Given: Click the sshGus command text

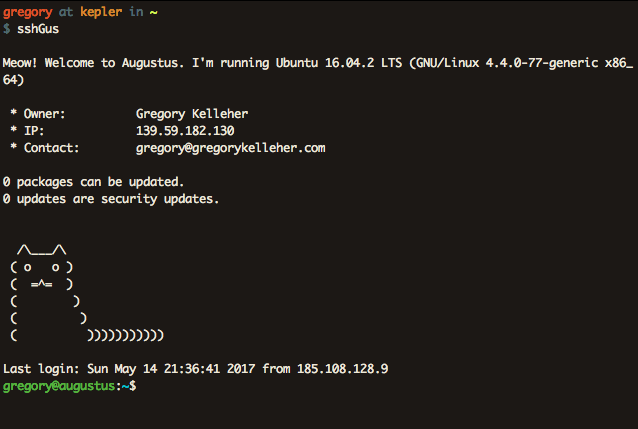Looking at the screenshot, I should tap(38, 29).
